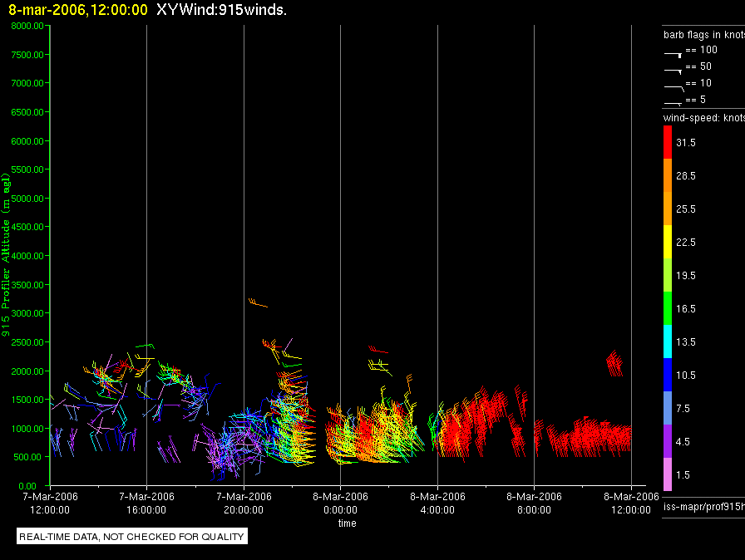Click the '2000.00' altitude tick label
Screen dimensions: 745x560
click(27, 371)
